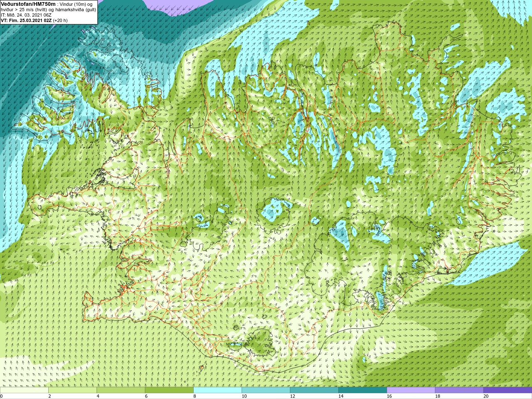Click the 'hviður > 25 m/s' description line

(48, 10)
